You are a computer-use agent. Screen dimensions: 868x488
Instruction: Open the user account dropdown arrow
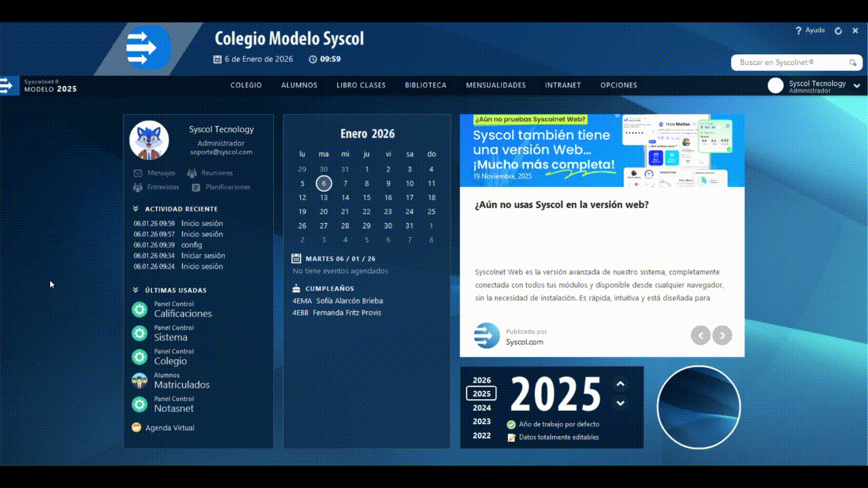[x=857, y=86]
